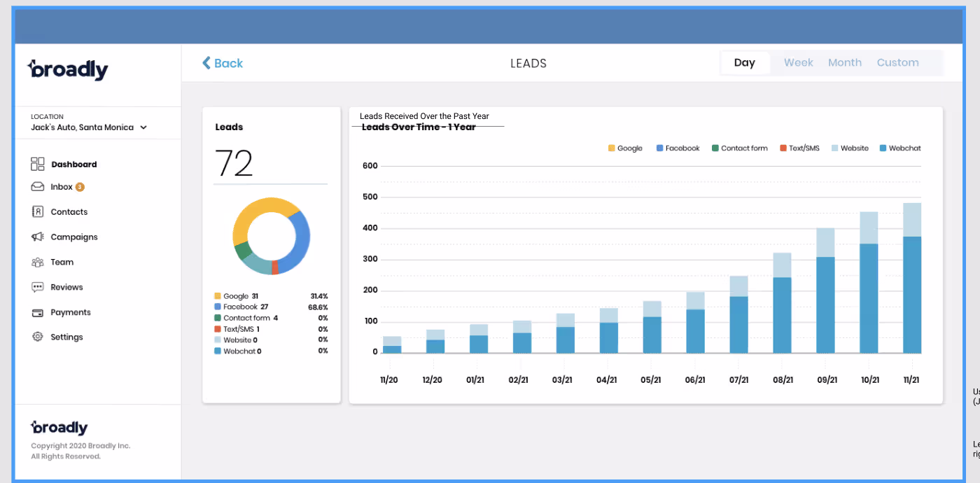Open the Settings gear icon

click(x=38, y=337)
